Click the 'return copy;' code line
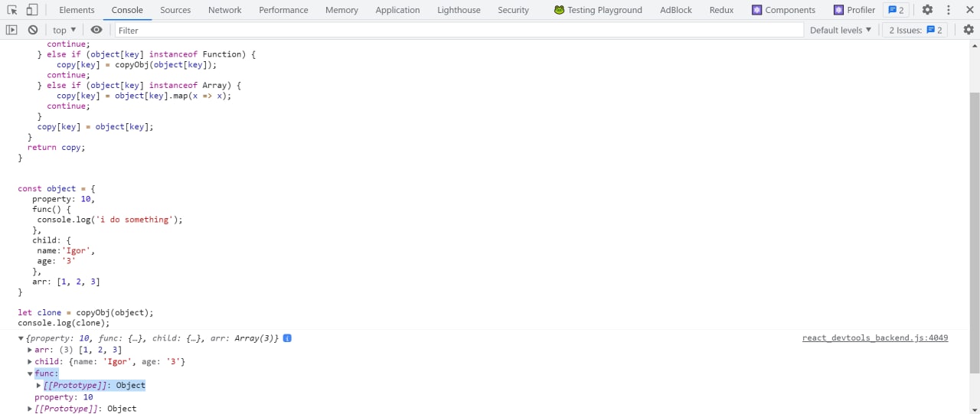 57,147
